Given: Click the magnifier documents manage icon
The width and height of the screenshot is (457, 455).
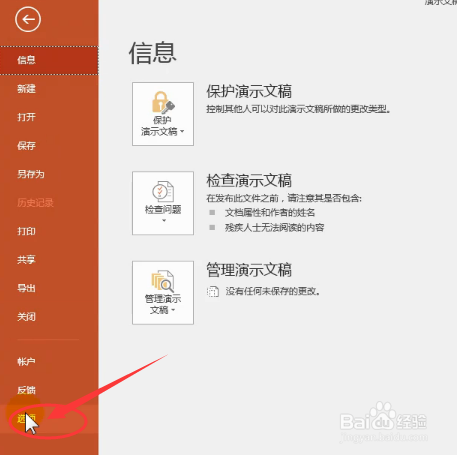Looking at the screenshot, I should click(163, 281).
